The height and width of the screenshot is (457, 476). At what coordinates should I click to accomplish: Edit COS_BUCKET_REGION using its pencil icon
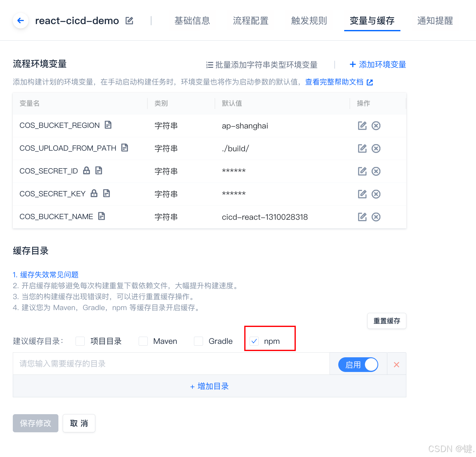[x=362, y=126]
